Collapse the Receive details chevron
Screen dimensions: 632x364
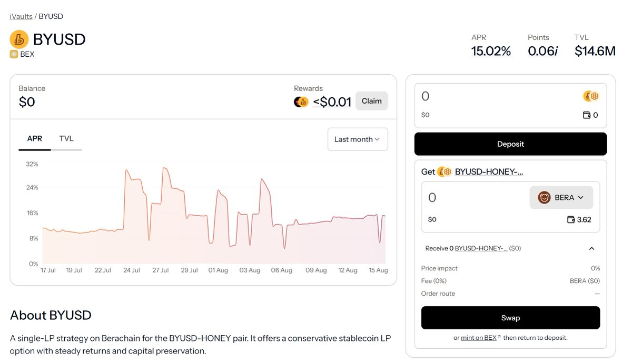point(591,248)
